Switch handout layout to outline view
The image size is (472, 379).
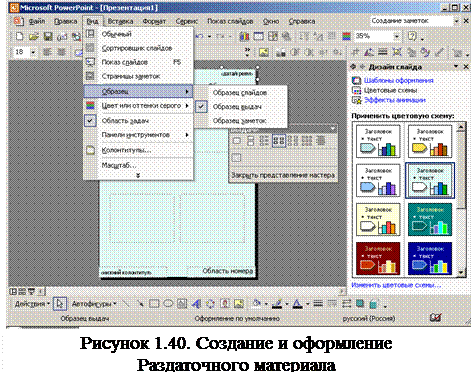(321, 141)
